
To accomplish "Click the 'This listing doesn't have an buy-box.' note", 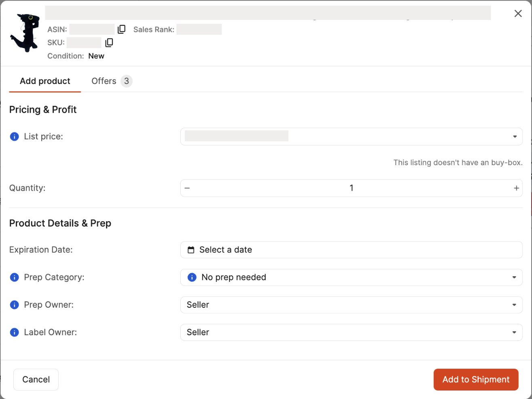I will (458, 163).
